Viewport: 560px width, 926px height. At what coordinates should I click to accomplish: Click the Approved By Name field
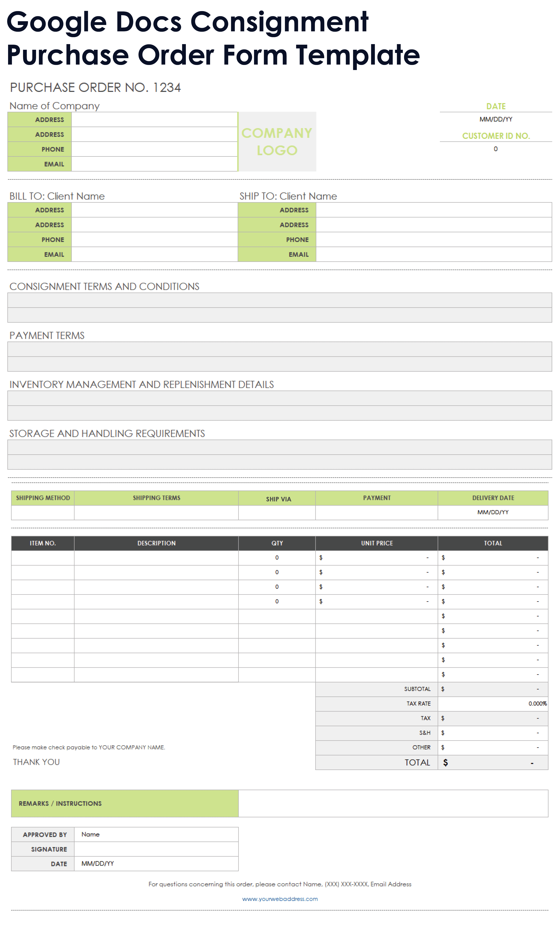click(156, 834)
